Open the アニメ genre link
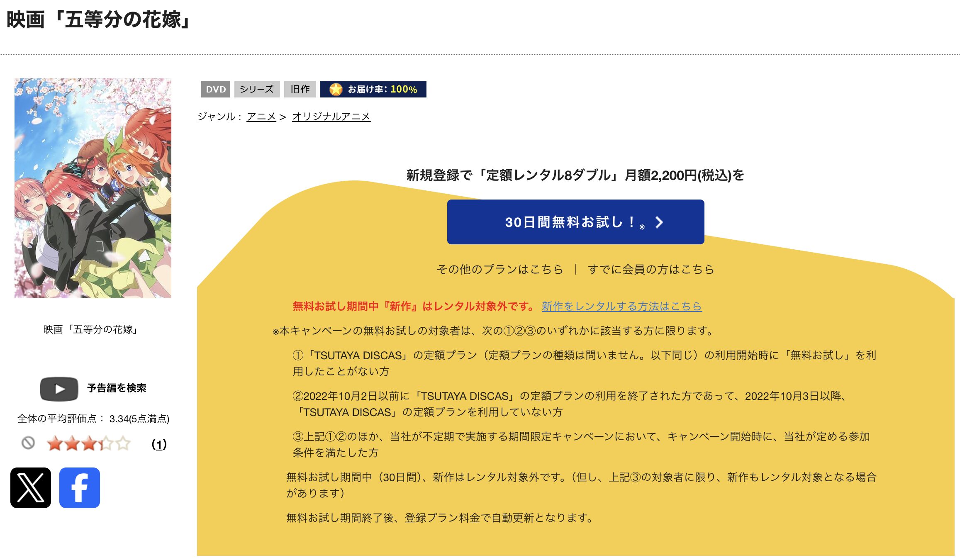This screenshot has height=560, width=960. click(261, 117)
